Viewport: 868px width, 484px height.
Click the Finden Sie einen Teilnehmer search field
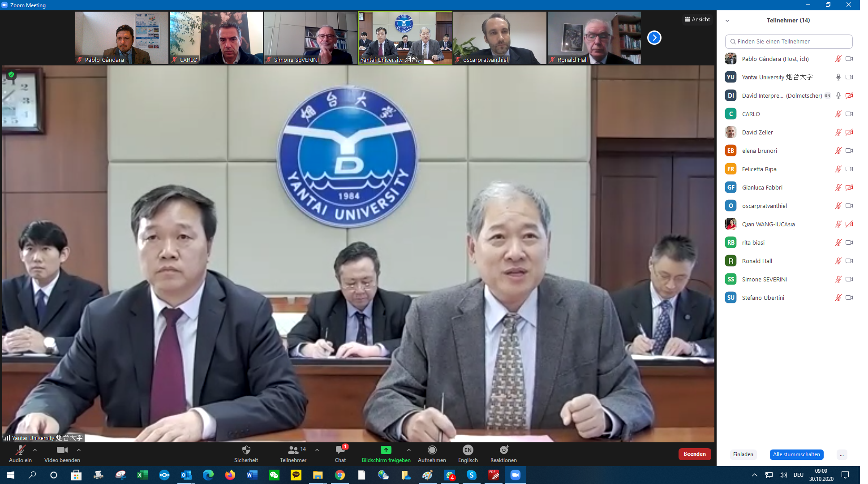coord(788,41)
